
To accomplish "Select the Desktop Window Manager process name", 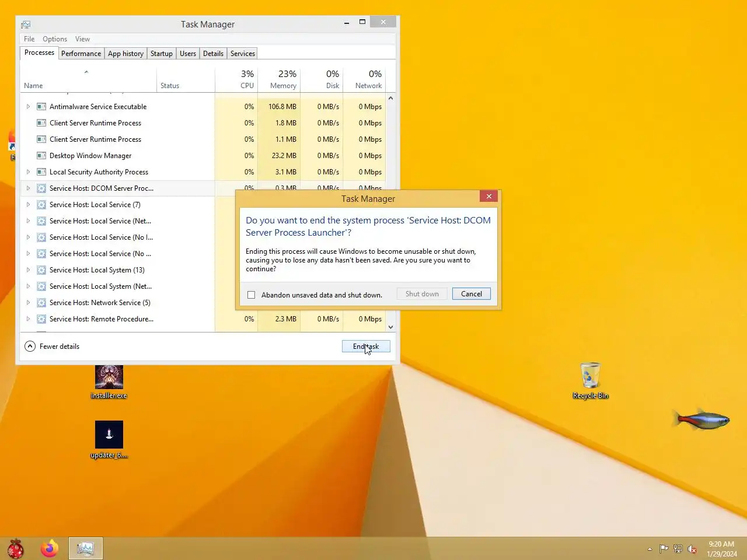I will 90,156.
